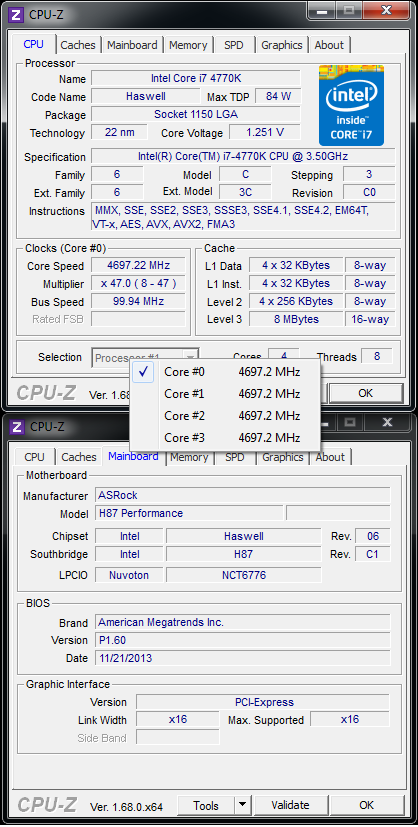418x827 pixels.
Task: Click Validate button in bottom window
Action: 290,805
